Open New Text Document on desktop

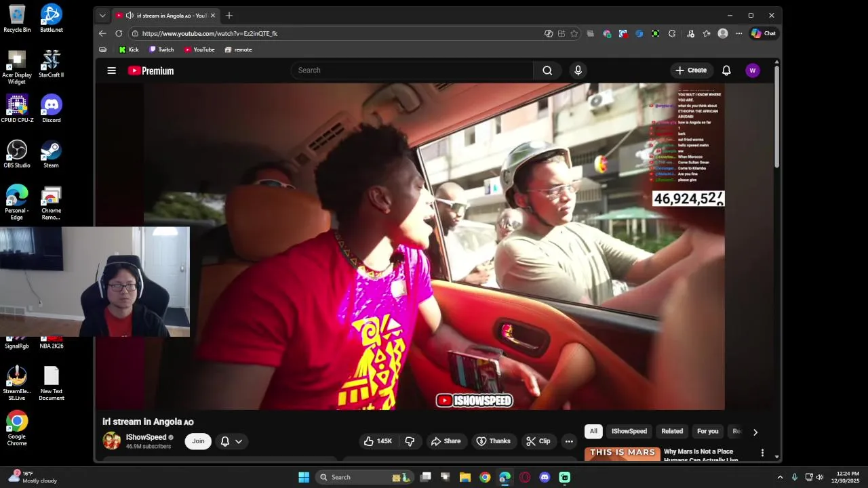(52, 384)
